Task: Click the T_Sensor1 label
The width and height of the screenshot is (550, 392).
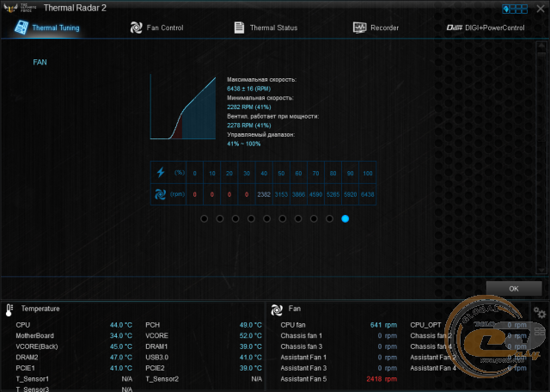Action: [x=33, y=379]
